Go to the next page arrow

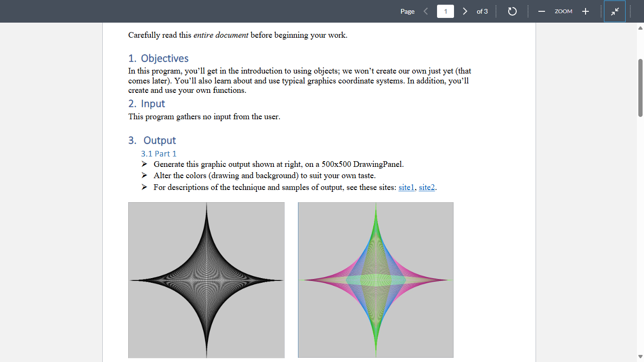click(x=465, y=11)
